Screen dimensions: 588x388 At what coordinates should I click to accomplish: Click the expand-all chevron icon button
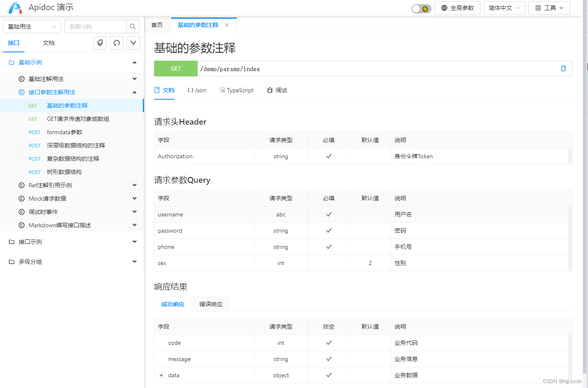pos(133,43)
